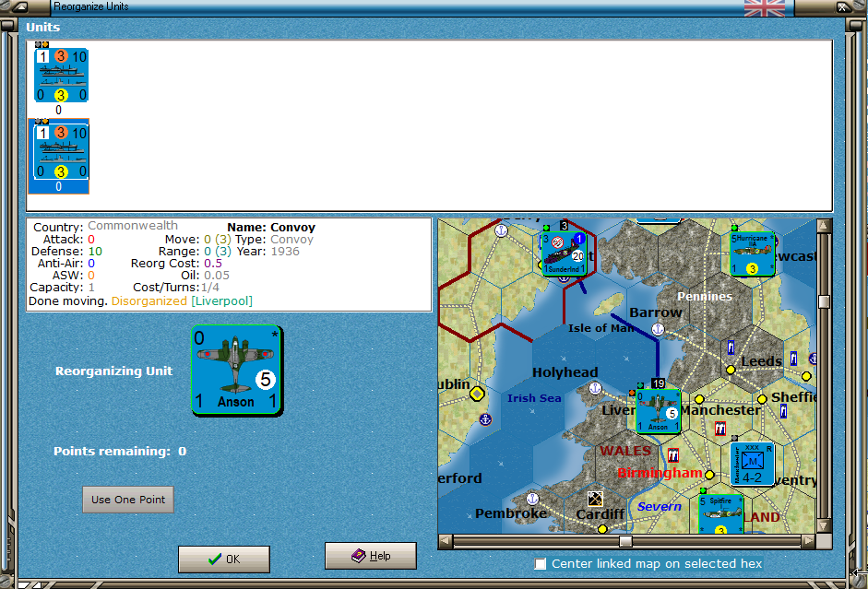Click the factory icon below Manchester

click(x=720, y=428)
